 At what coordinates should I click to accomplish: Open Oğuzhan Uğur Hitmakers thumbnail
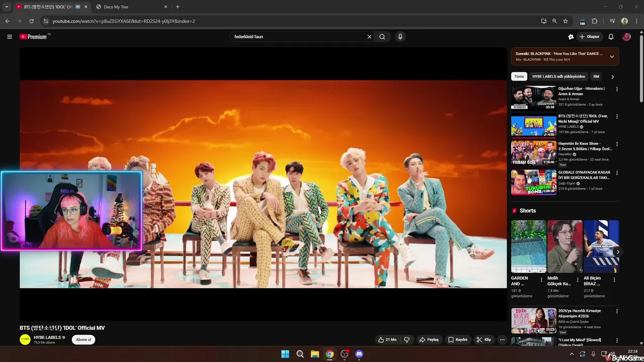[x=534, y=98]
